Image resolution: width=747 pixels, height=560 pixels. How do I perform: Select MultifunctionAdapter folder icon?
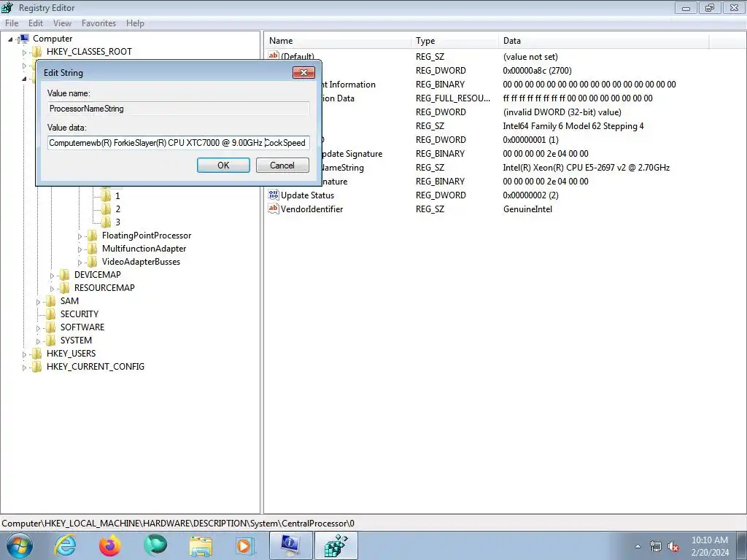click(92, 248)
